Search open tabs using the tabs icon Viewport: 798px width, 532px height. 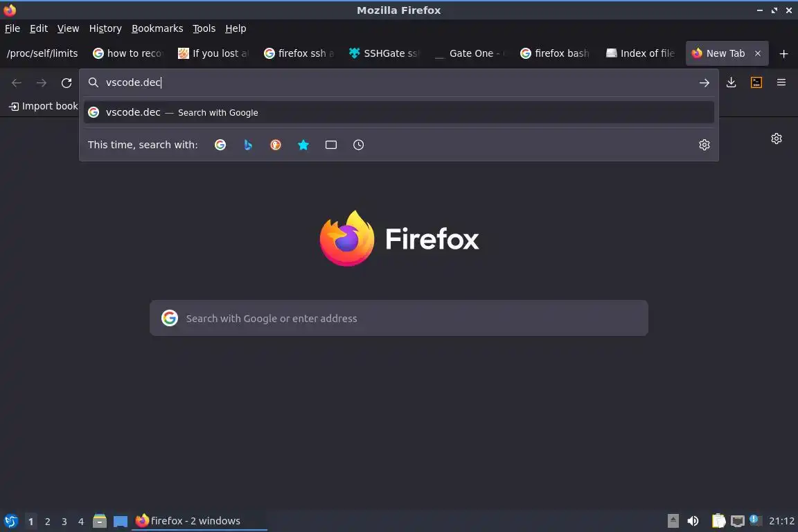[331, 145]
